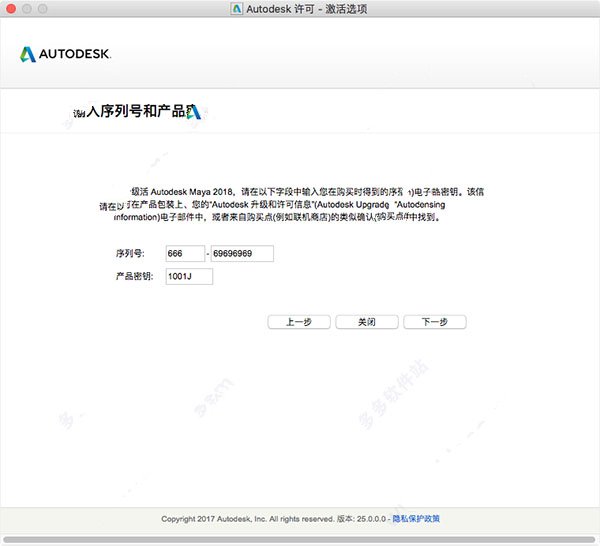This screenshot has width=600, height=546.
Task: Click the horizontal scrollbar at the bottom
Action: [x=299, y=540]
